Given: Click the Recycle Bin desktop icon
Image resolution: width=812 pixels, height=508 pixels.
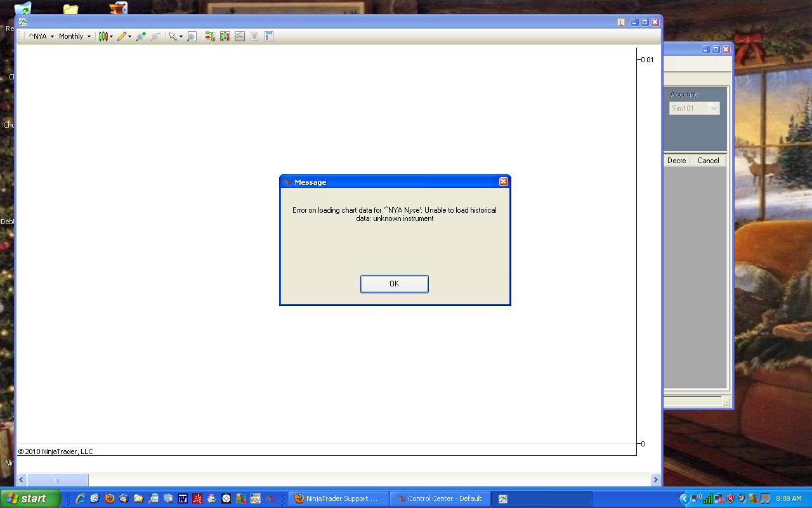Looking at the screenshot, I should pos(22,9).
